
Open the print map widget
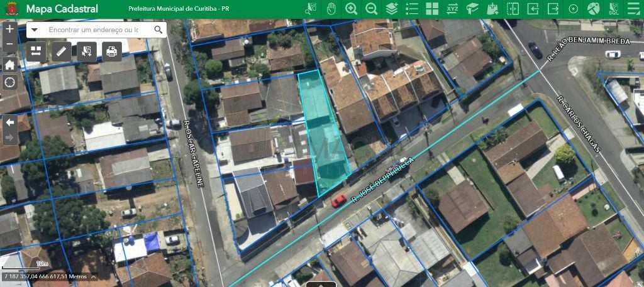pos(112,51)
